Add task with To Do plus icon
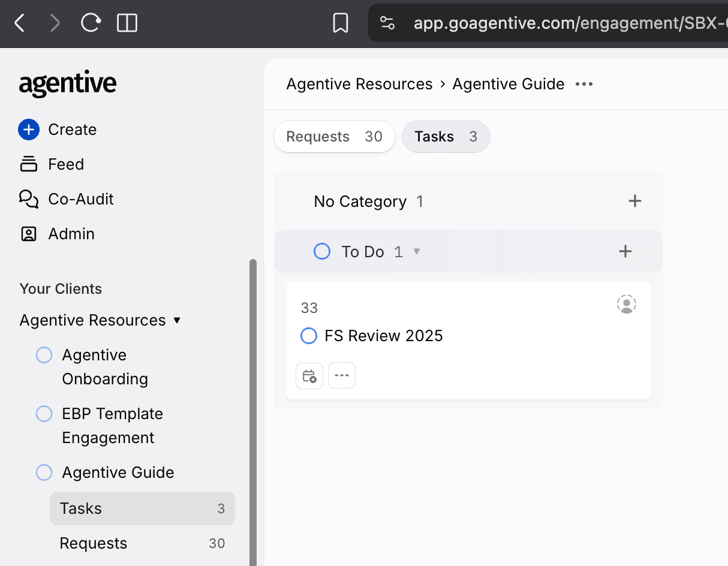This screenshot has width=728, height=566. [x=625, y=251]
